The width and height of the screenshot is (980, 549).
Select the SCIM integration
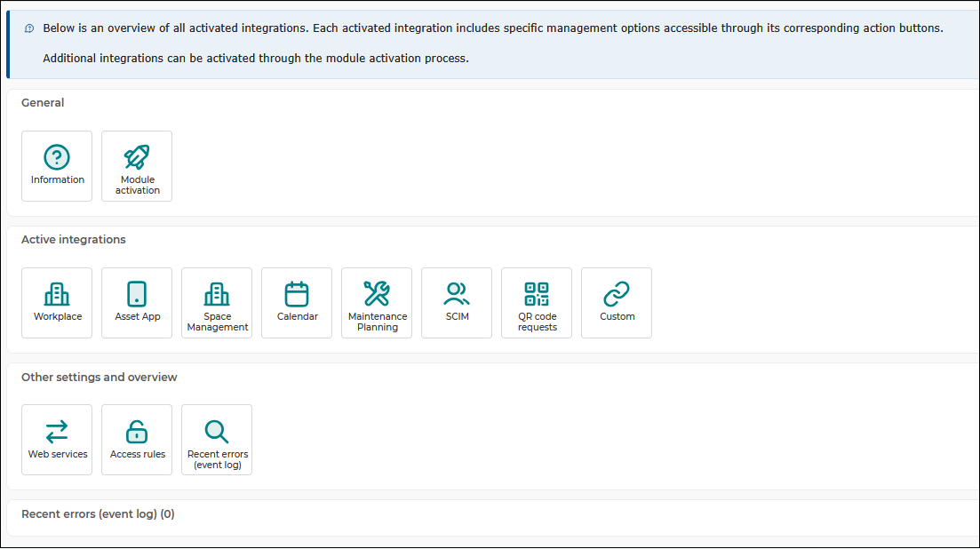click(457, 303)
